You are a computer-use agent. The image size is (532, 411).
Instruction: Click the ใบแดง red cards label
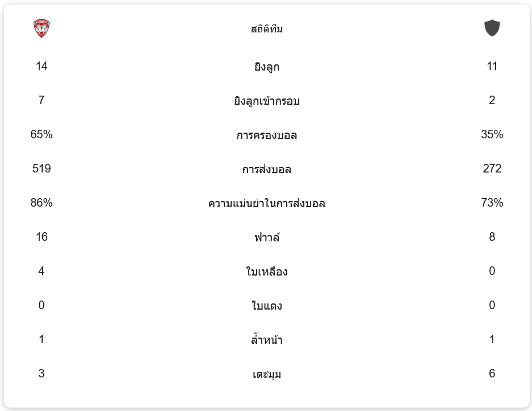(266, 306)
